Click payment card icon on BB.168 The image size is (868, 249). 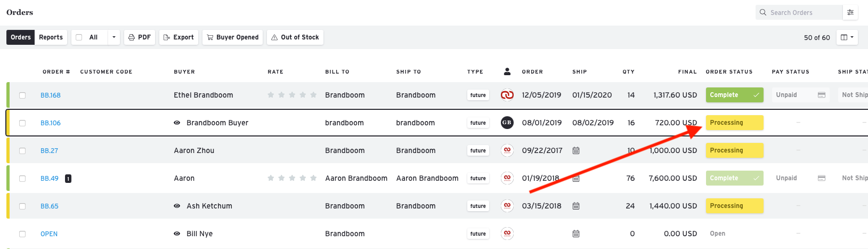[x=821, y=95]
